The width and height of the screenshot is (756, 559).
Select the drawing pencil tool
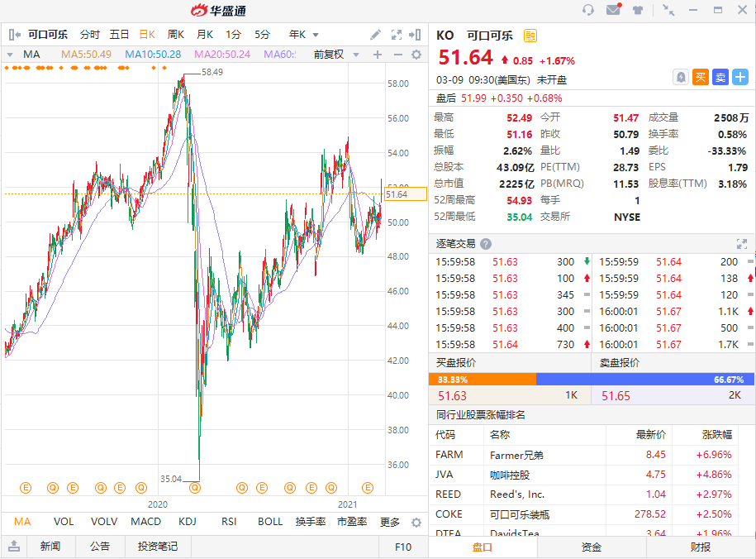[x=375, y=35]
